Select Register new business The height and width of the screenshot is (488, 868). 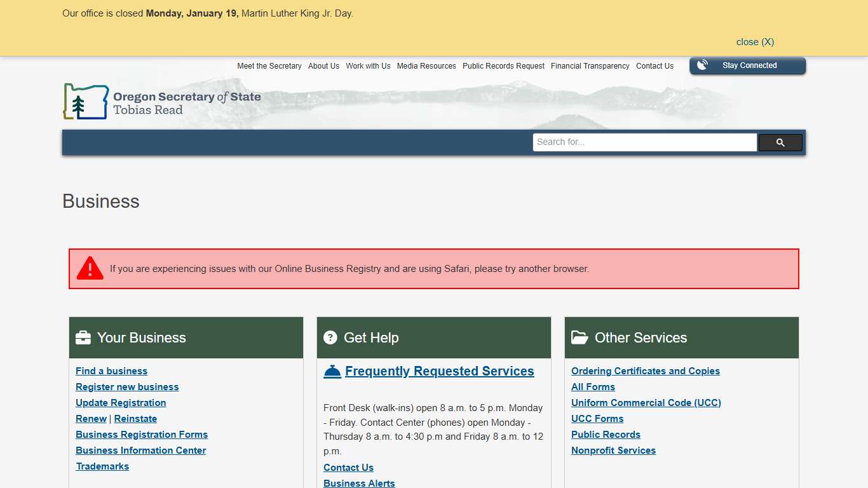127,387
